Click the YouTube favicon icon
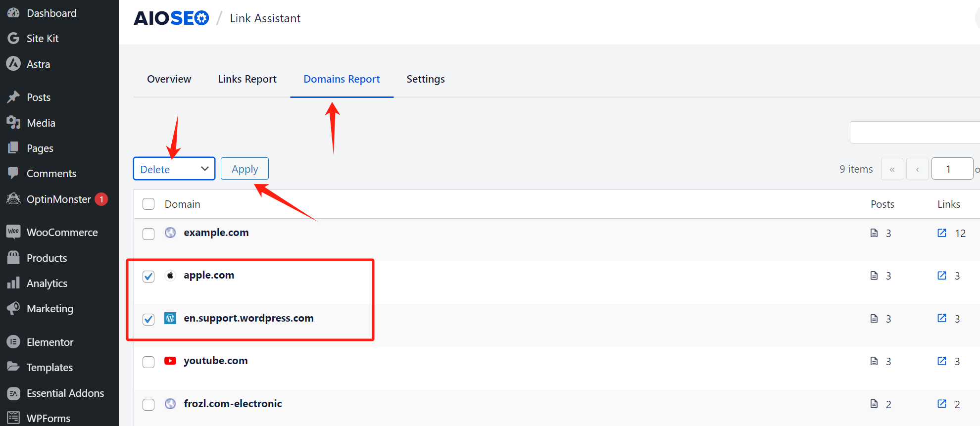The height and width of the screenshot is (426, 980). (x=170, y=361)
